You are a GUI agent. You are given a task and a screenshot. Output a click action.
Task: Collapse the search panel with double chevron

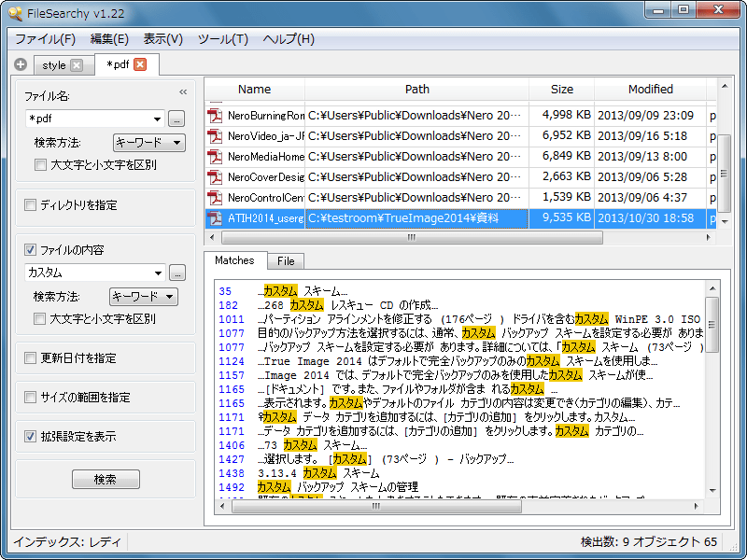coord(183,91)
